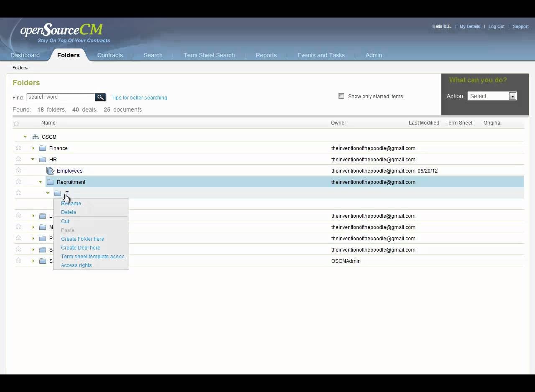Screen dimensions: 535x392
Task: Open Tips for better searching link
Action: pos(139,97)
